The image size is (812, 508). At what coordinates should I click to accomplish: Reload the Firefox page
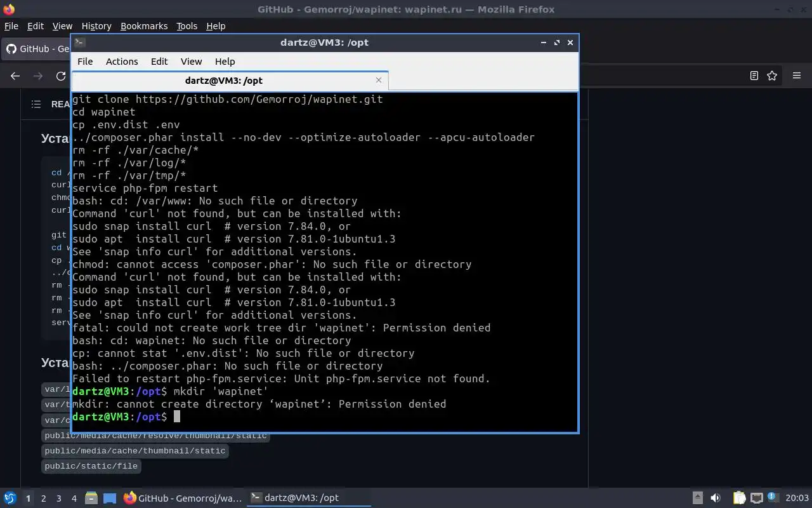(x=61, y=76)
